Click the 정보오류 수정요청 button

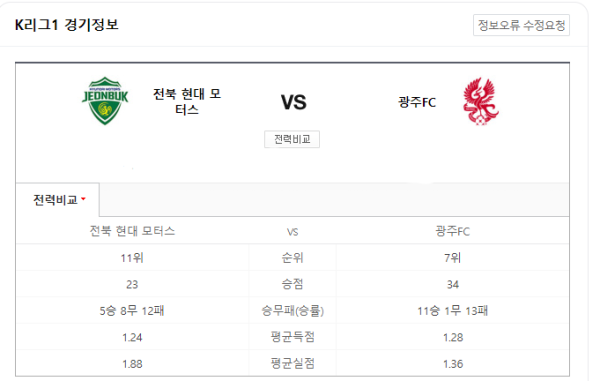(521, 25)
